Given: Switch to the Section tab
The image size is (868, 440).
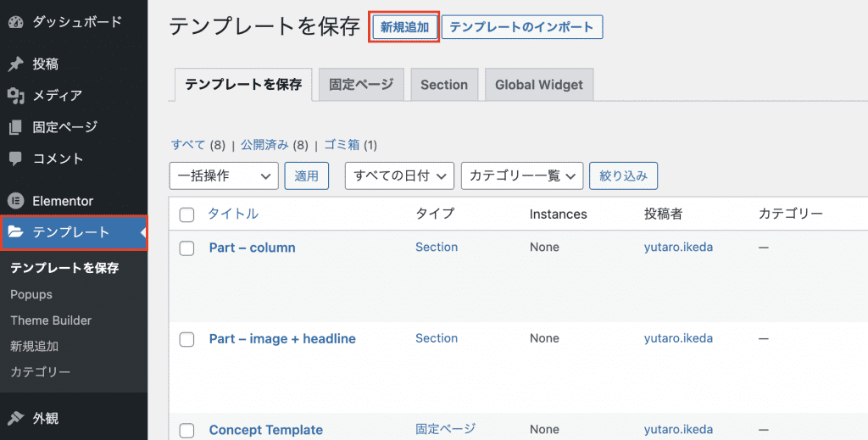Looking at the screenshot, I should [444, 85].
